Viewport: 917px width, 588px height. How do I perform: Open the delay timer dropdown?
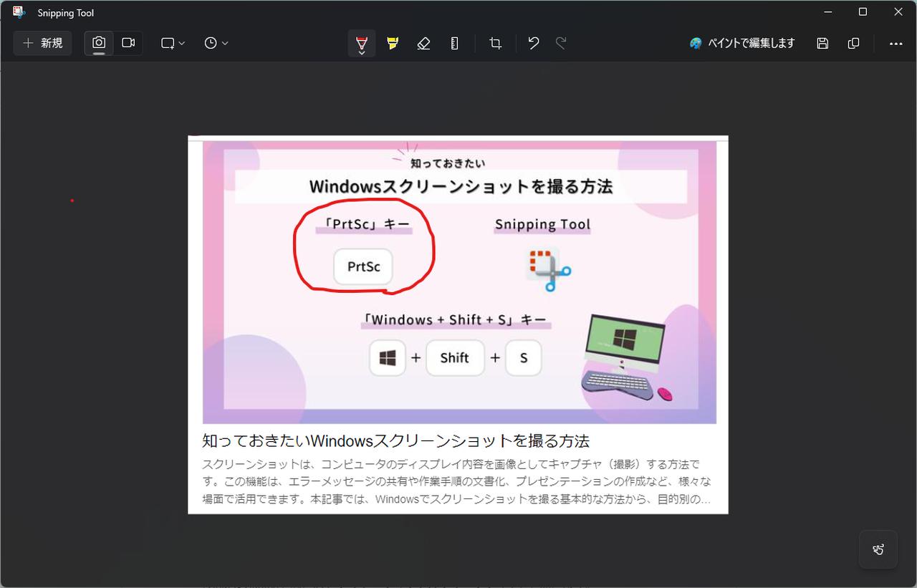point(216,43)
